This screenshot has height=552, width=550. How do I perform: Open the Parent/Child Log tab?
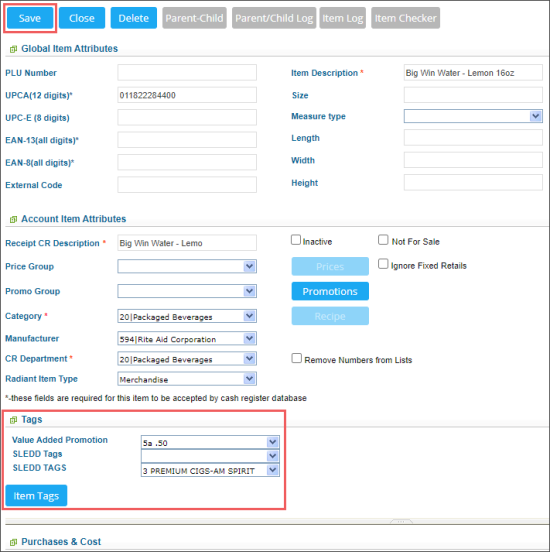pos(274,18)
